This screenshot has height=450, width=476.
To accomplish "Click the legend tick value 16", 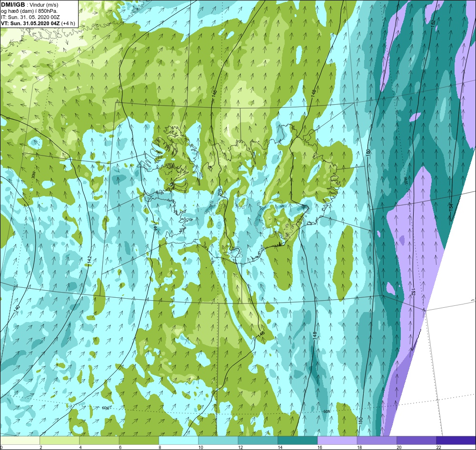I will 319,447.
